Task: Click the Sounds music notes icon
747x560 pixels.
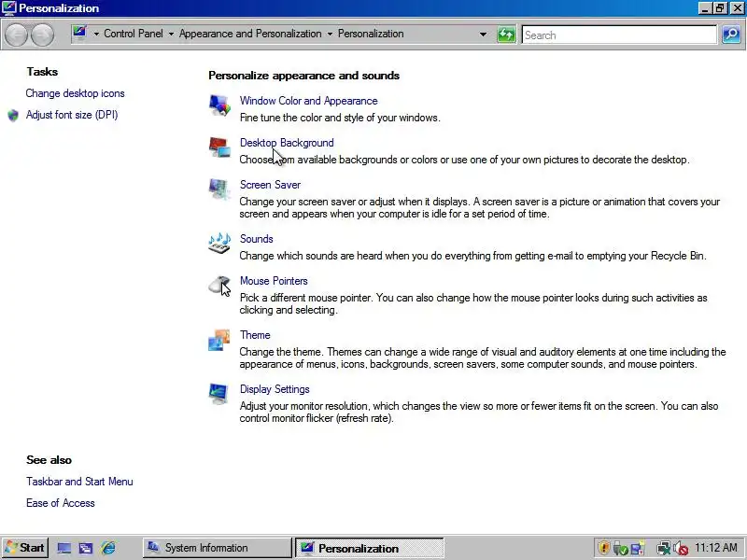Action: (219, 243)
